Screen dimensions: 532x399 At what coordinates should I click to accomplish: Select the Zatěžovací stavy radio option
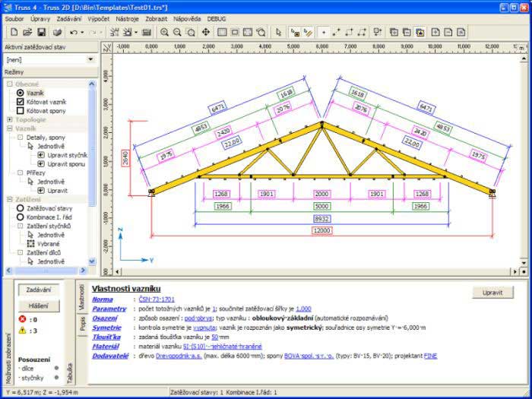[20, 208]
